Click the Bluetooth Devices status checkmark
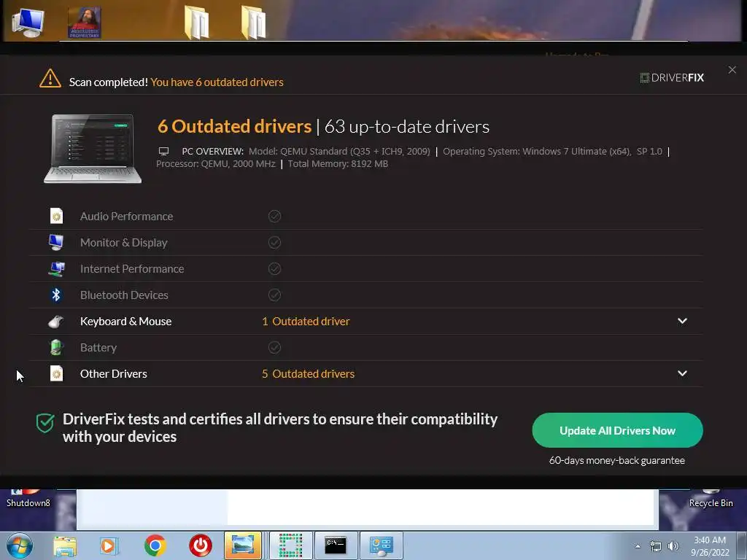This screenshot has height=560, width=747. pyautogui.click(x=274, y=295)
